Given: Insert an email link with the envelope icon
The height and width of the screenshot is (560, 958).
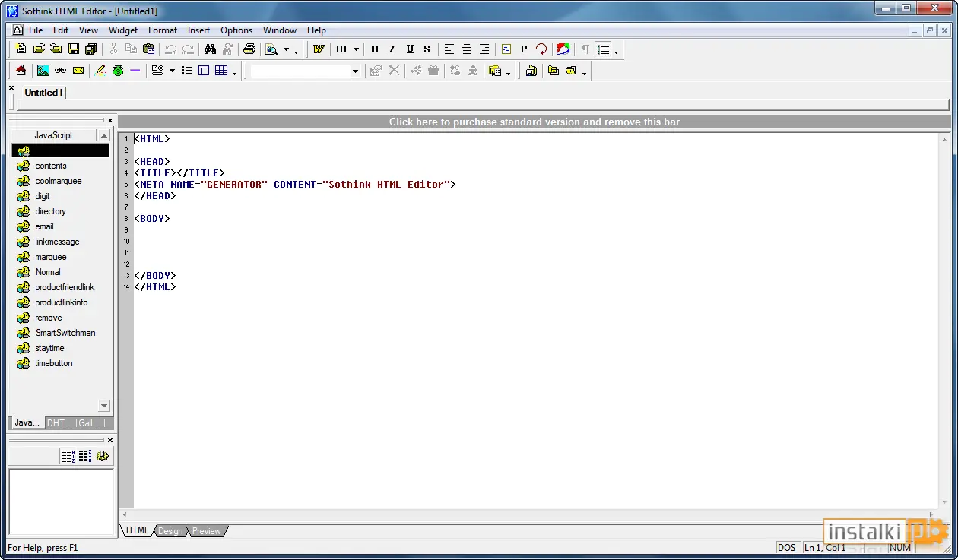Looking at the screenshot, I should point(78,71).
